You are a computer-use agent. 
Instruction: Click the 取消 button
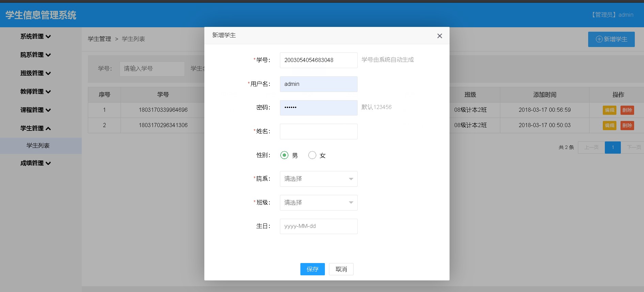pyautogui.click(x=341, y=269)
